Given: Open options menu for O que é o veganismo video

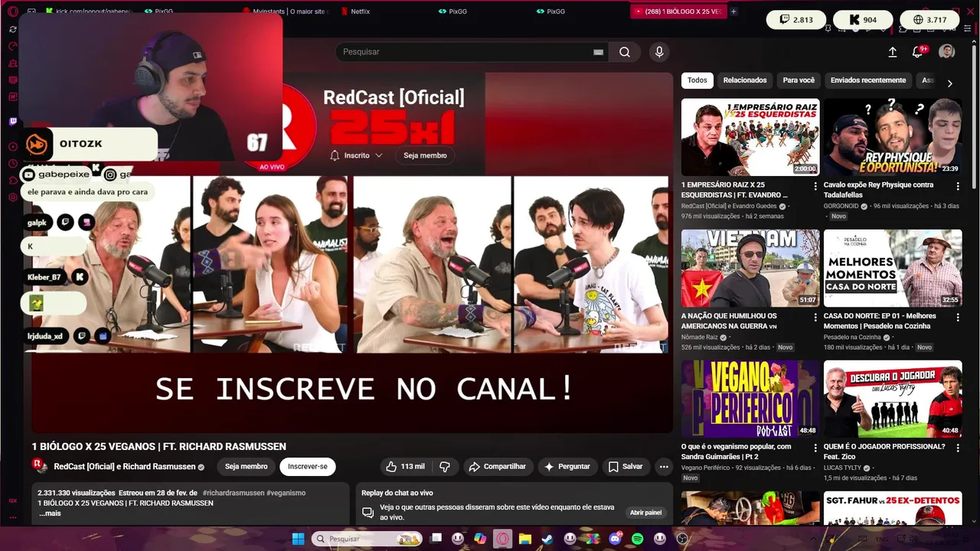Looking at the screenshot, I should coord(815,448).
